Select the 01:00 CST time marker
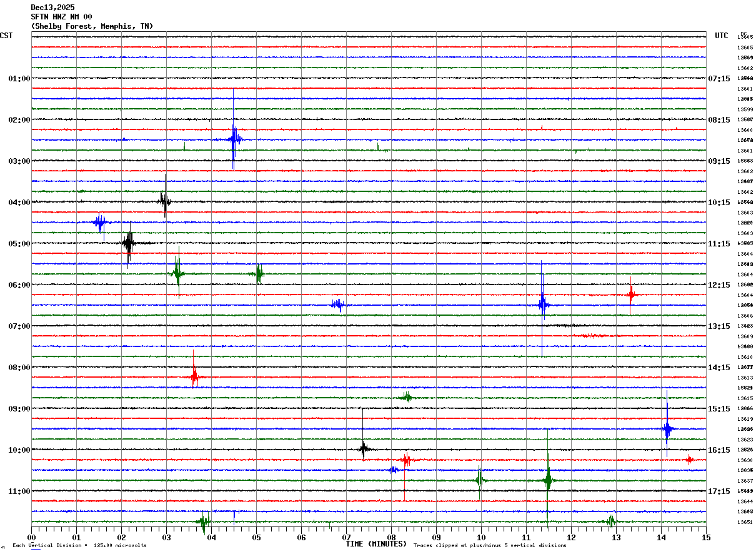 [x=19, y=79]
